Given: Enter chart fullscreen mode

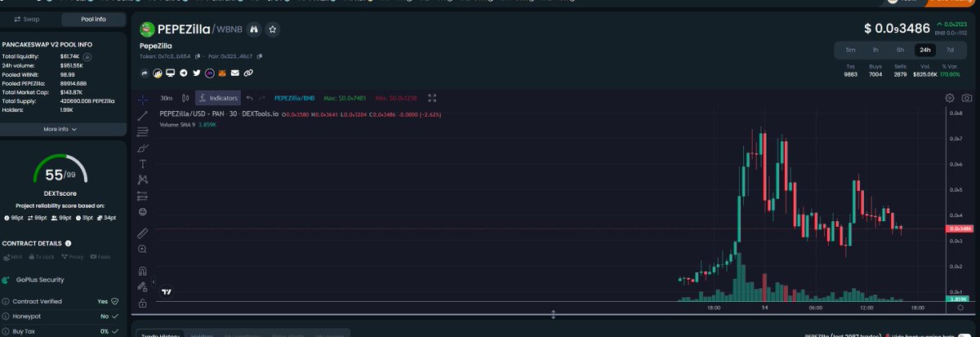Looking at the screenshot, I should tap(433, 98).
